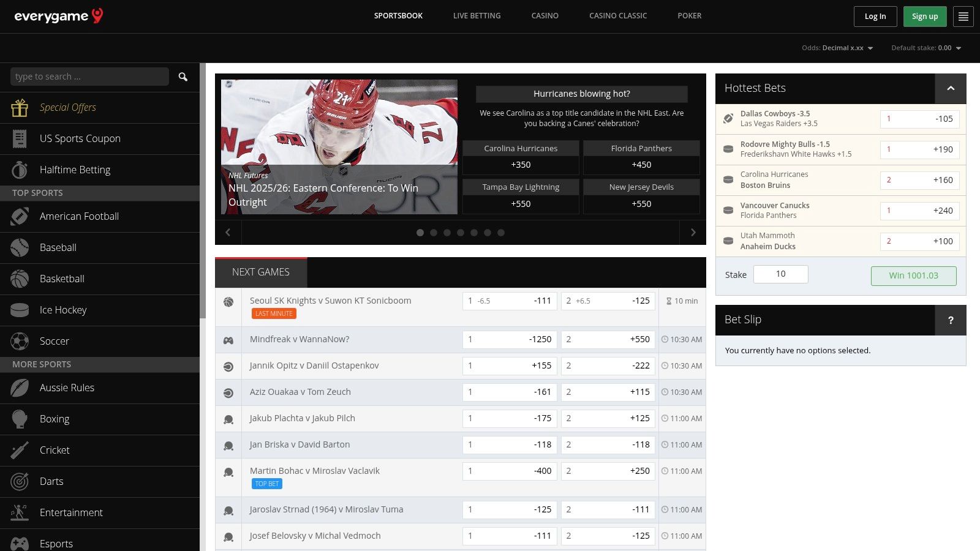980x551 pixels.
Task: Select the third carousel slide dot
Action: tap(447, 233)
